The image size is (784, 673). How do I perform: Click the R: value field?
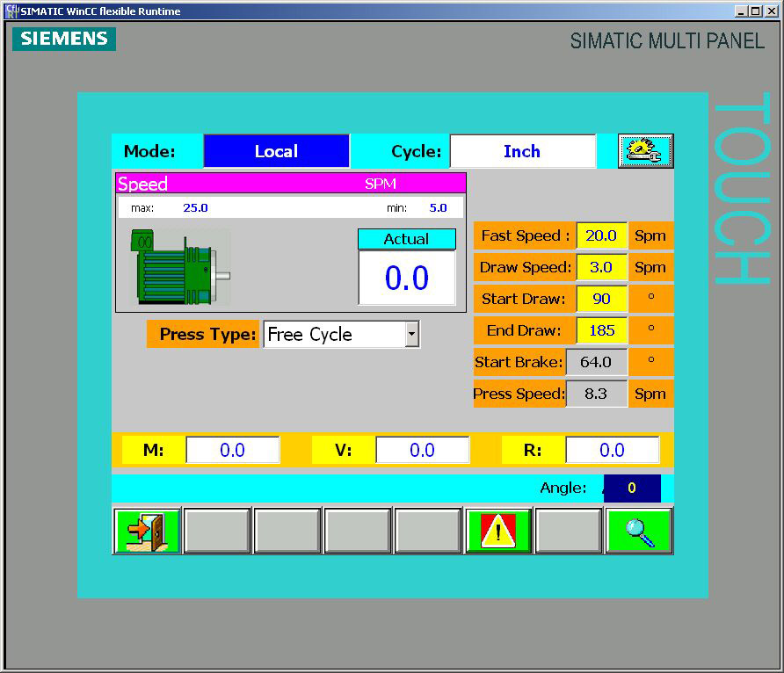(613, 450)
